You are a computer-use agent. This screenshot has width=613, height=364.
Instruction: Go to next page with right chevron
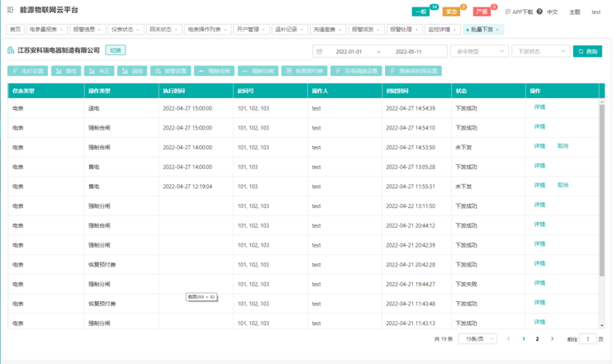click(552, 339)
